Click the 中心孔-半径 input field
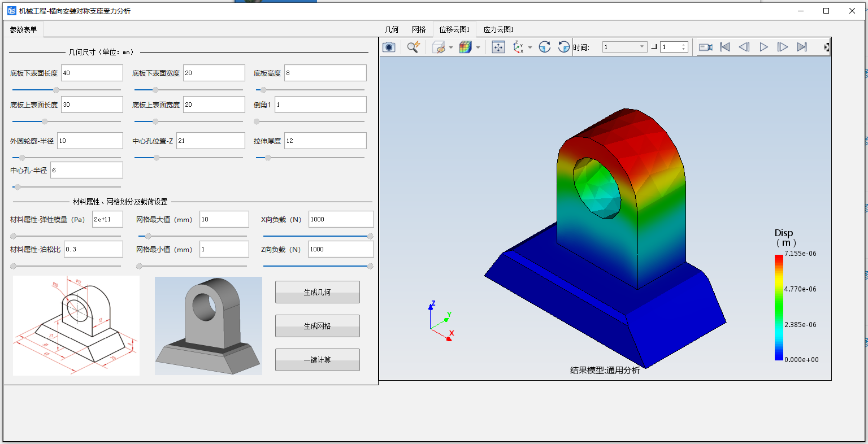This screenshot has height=444, width=868. pos(86,170)
